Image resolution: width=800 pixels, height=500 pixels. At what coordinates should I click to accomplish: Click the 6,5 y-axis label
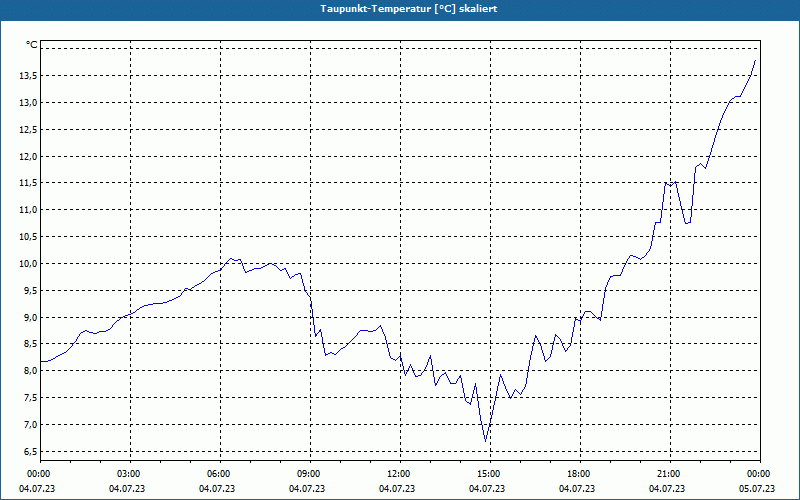tap(30, 452)
